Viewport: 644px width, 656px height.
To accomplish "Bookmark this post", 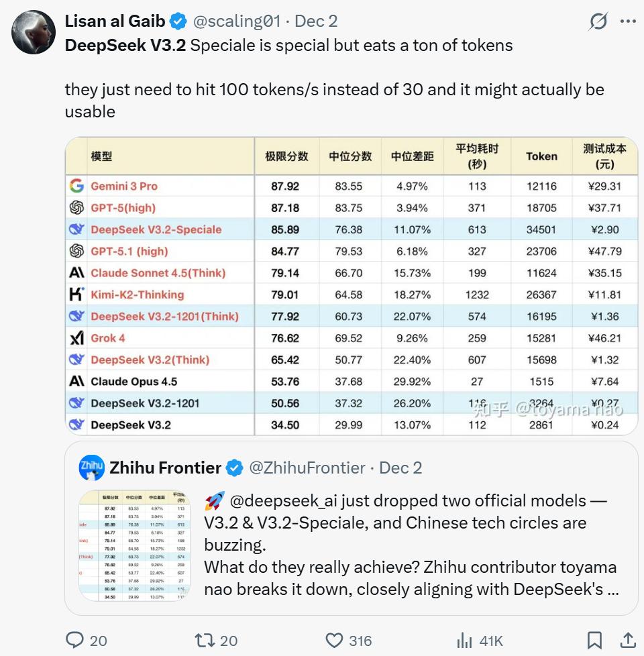I will [x=594, y=640].
